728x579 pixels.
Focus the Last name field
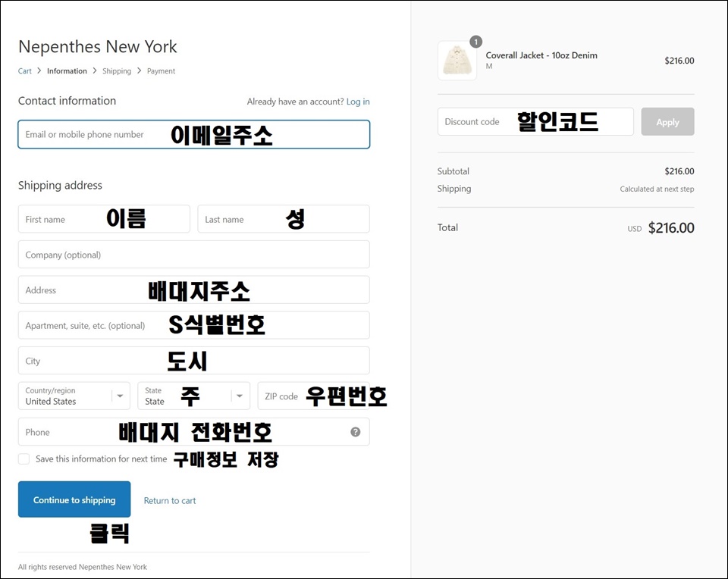284,219
